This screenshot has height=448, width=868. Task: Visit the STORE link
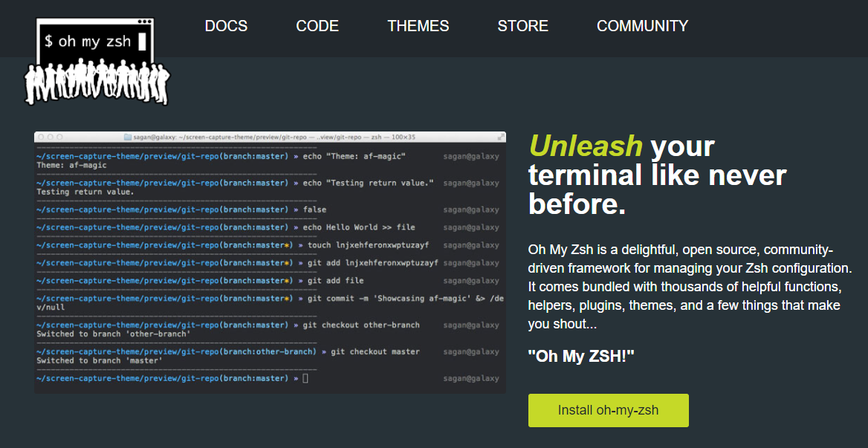[x=522, y=26]
